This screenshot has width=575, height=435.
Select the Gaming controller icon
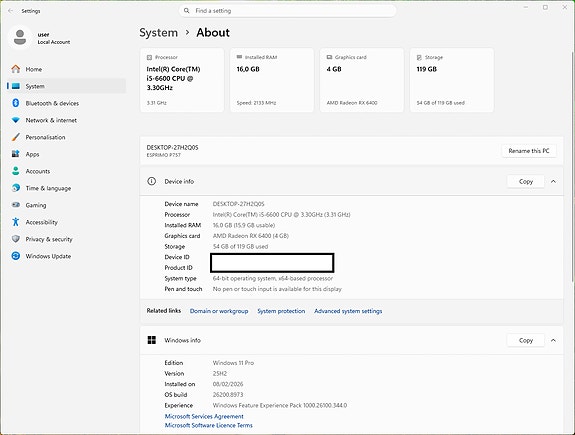pyautogui.click(x=15, y=205)
